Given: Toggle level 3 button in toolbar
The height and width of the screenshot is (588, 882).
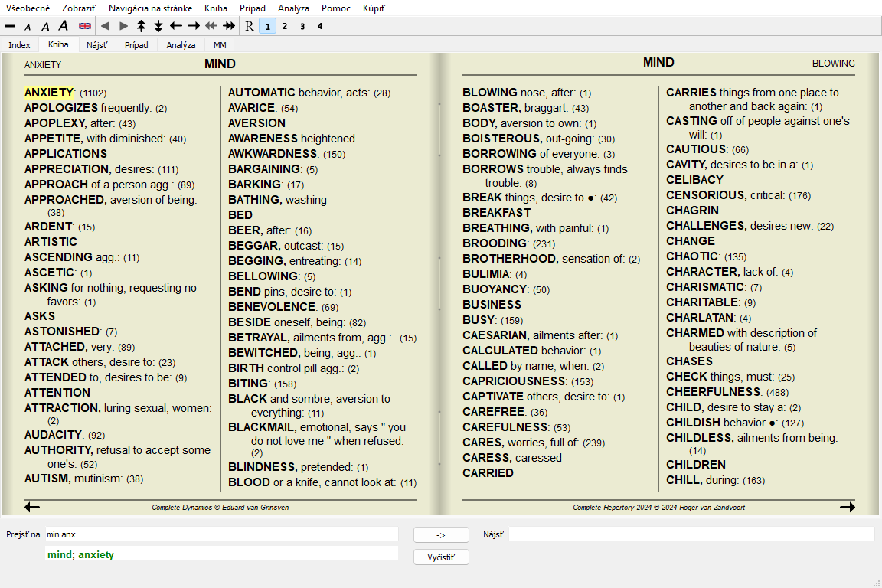Looking at the screenshot, I should coord(302,26).
